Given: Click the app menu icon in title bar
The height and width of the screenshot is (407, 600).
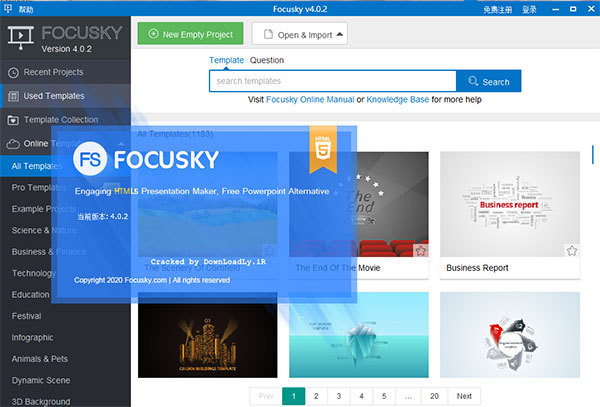Looking at the screenshot, I should tap(8, 8).
